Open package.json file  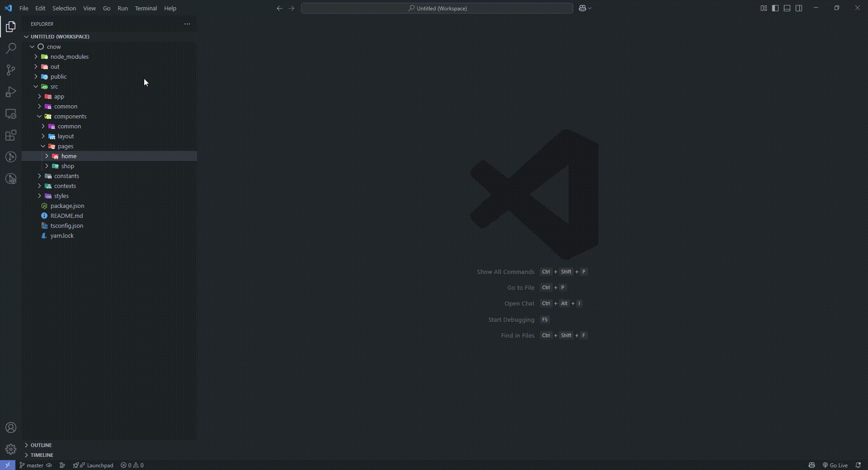[x=109, y=206]
